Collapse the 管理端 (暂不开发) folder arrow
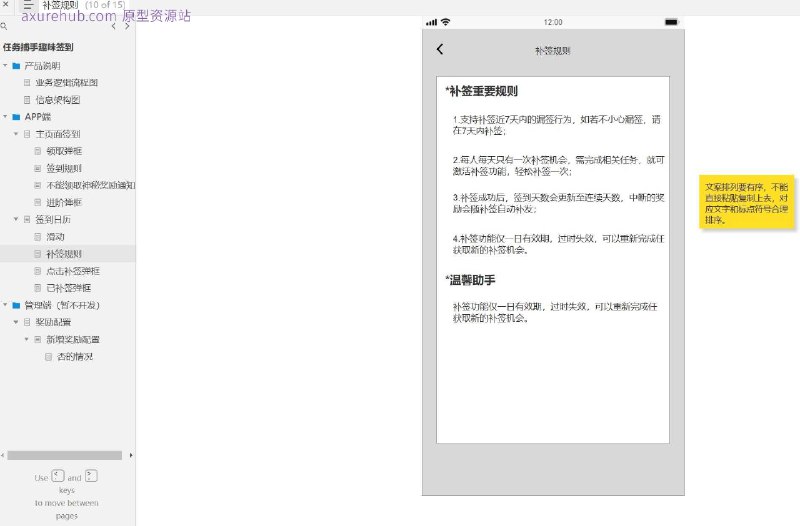This screenshot has width=800, height=526. click(5, 305)
